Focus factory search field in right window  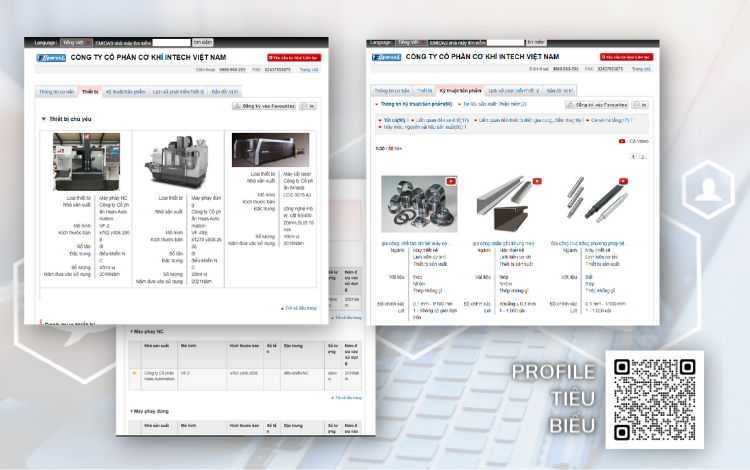click(506, 43)
